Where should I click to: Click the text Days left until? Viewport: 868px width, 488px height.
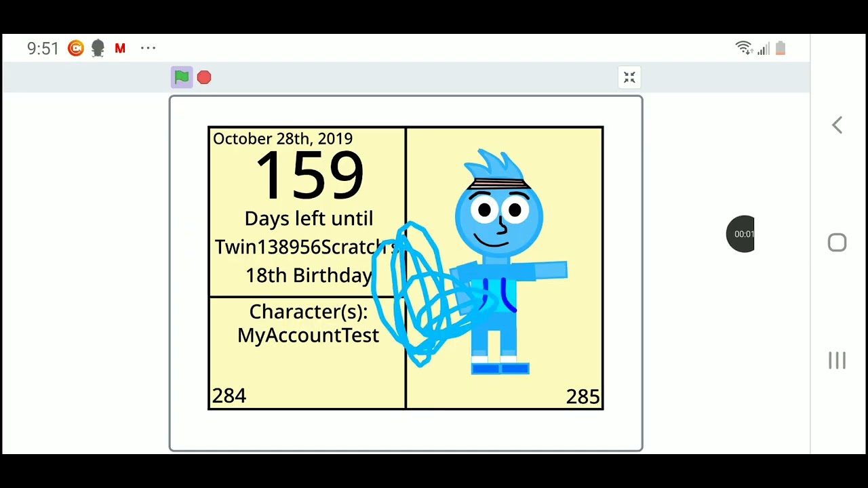[309, 219]
